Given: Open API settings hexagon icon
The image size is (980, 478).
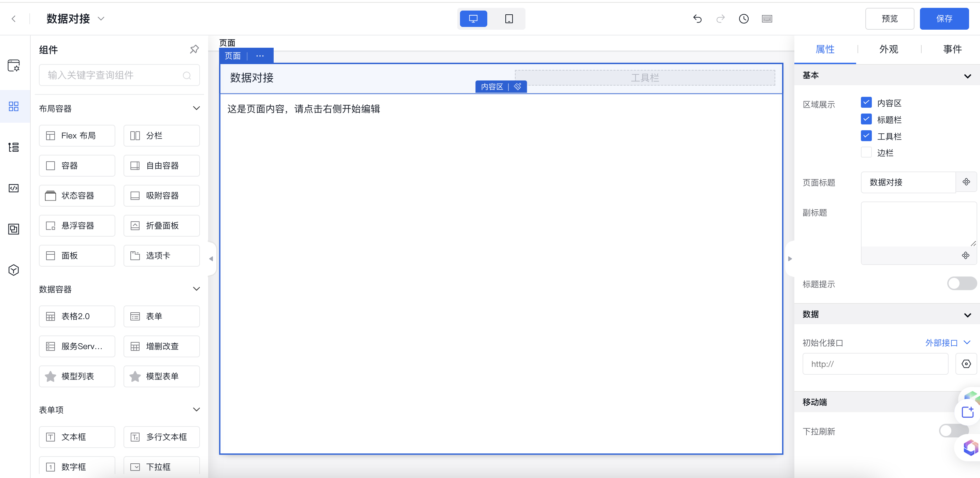Looking at the screenshot, I should 966,364.
